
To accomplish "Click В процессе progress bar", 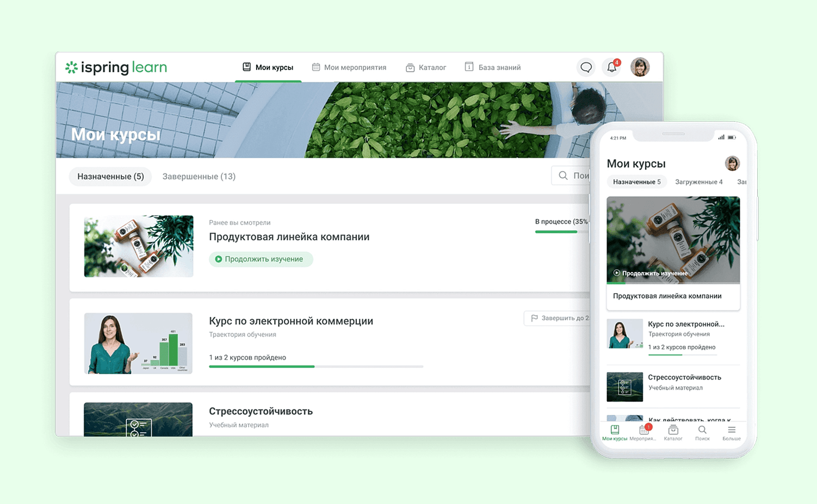I will tap(562, 232).
